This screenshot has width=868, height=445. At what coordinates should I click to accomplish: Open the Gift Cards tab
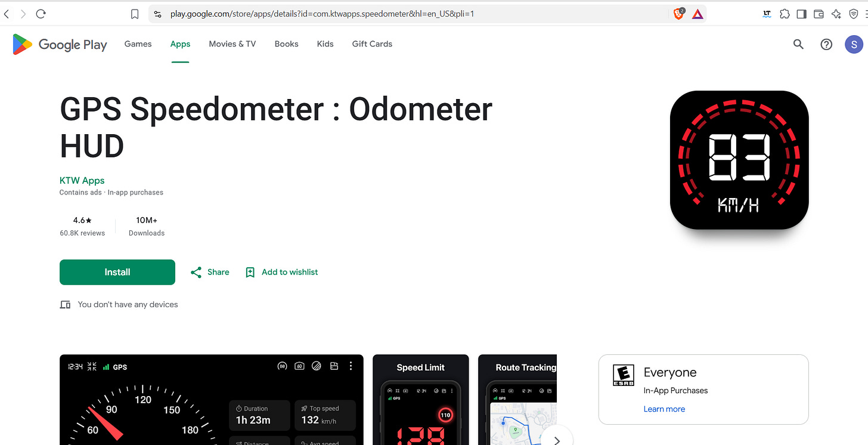click(372, 44)
